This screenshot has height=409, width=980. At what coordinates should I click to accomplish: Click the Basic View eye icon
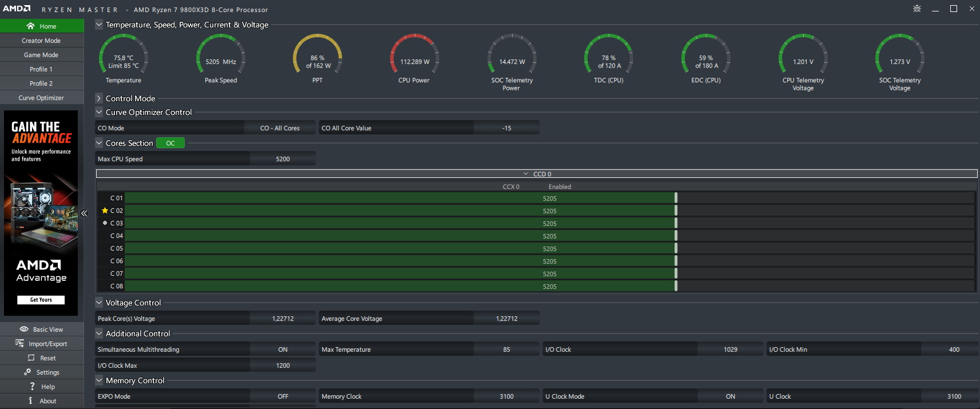[24, 329]
